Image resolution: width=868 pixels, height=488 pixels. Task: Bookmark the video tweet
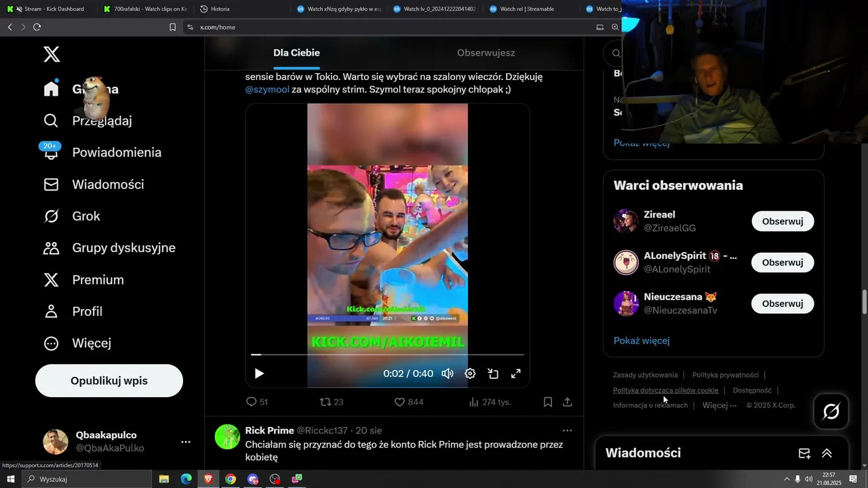(x=548, y=402)
